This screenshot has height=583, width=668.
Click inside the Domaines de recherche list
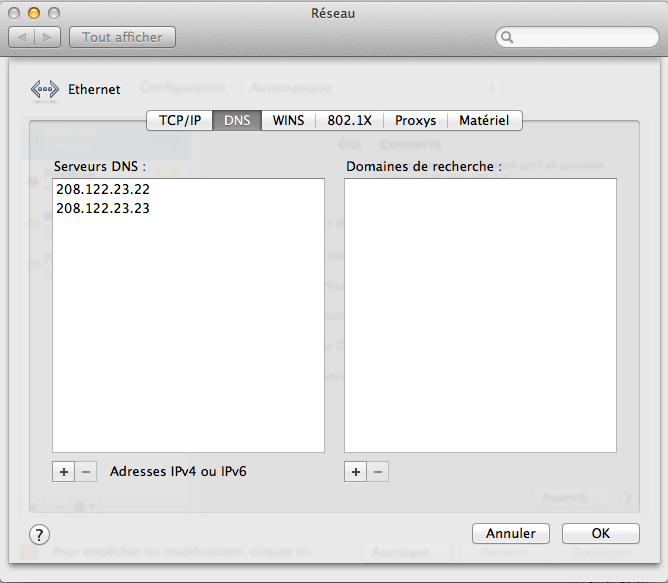(480, 315)
